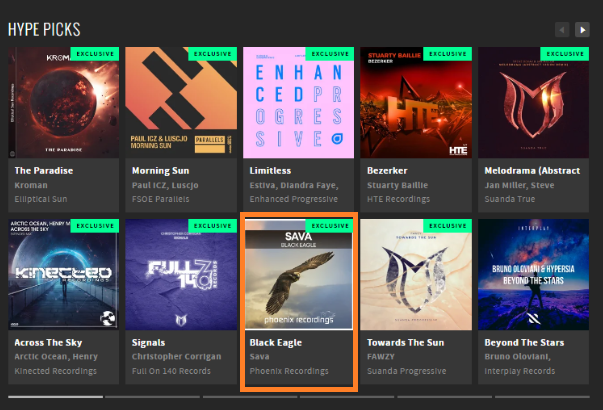Click the title Across The Sky

(48, 342)
